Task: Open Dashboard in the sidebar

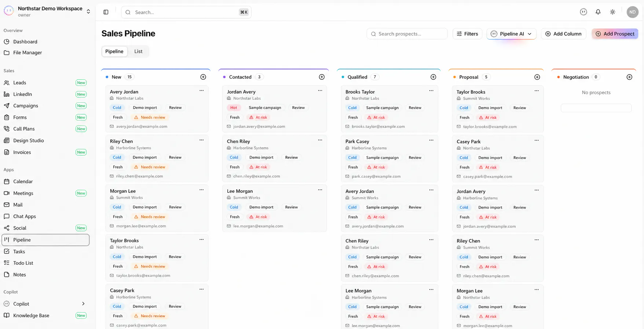Action: [x=45, y=42]
